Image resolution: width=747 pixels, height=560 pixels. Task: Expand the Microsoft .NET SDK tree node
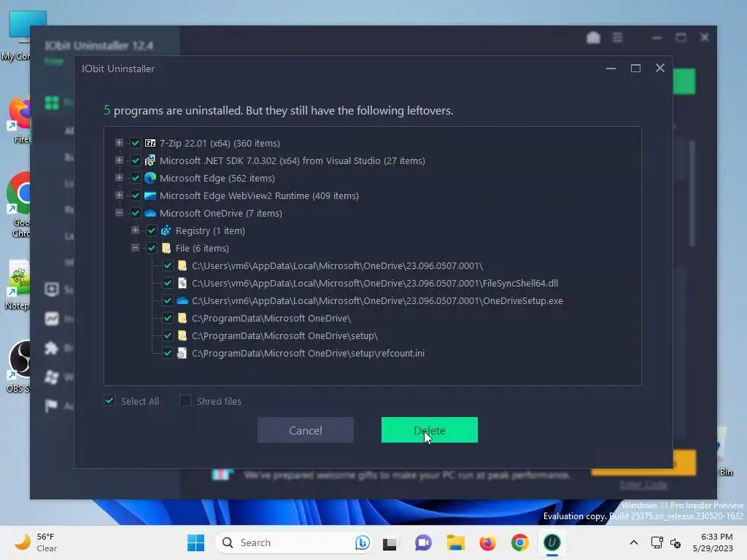pyautogui.click(x=119, y=160)
